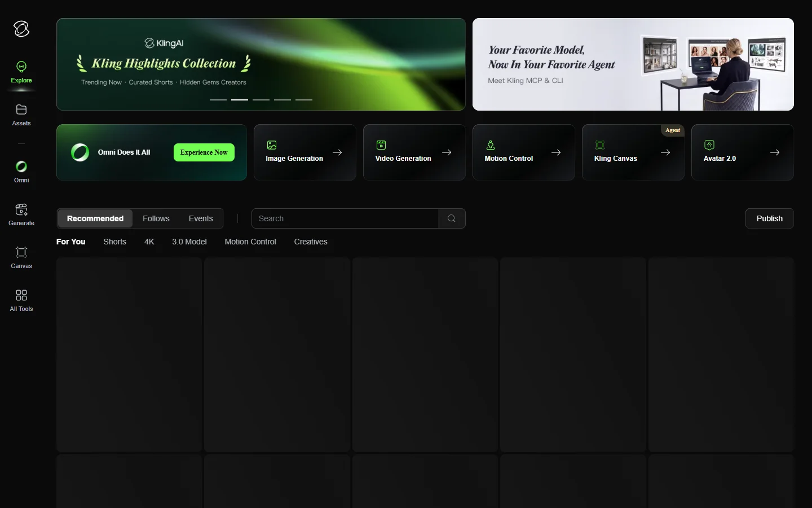Select the Recommended tab
Image resolution: width=812 pixels, height=508 pixels.
[95, 218]
